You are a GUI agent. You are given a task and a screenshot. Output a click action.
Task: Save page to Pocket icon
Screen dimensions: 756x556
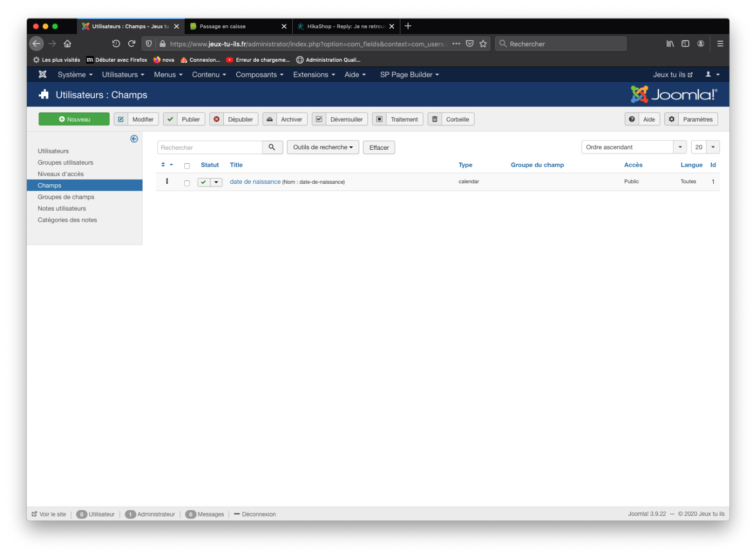[469, 44]
